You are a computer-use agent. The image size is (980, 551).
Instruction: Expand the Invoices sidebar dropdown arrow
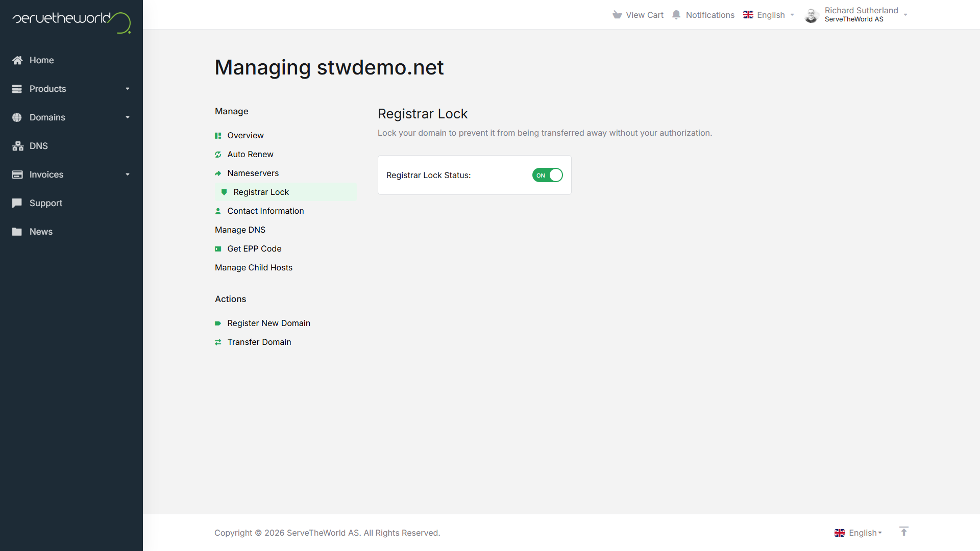[128, 174]
